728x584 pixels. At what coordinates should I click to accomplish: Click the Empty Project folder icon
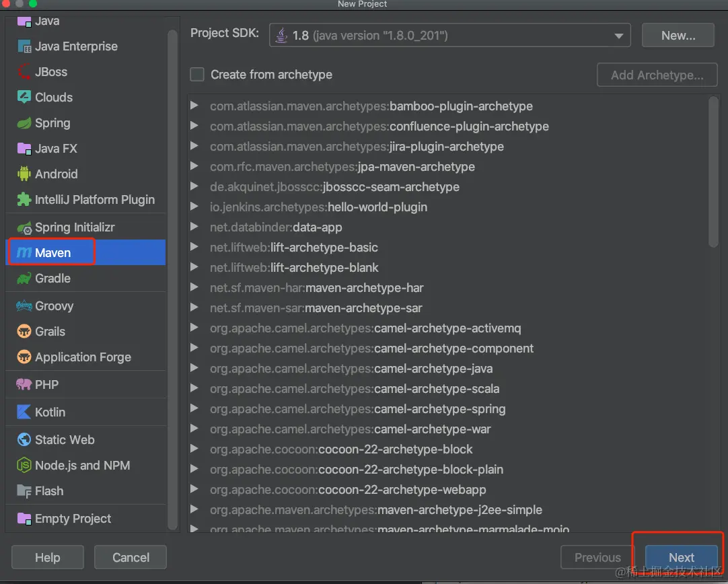pyautogui.click(x=24, y=518)
